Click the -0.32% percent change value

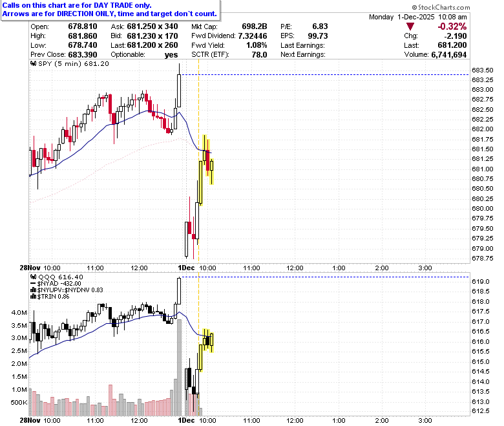point(452,27)
